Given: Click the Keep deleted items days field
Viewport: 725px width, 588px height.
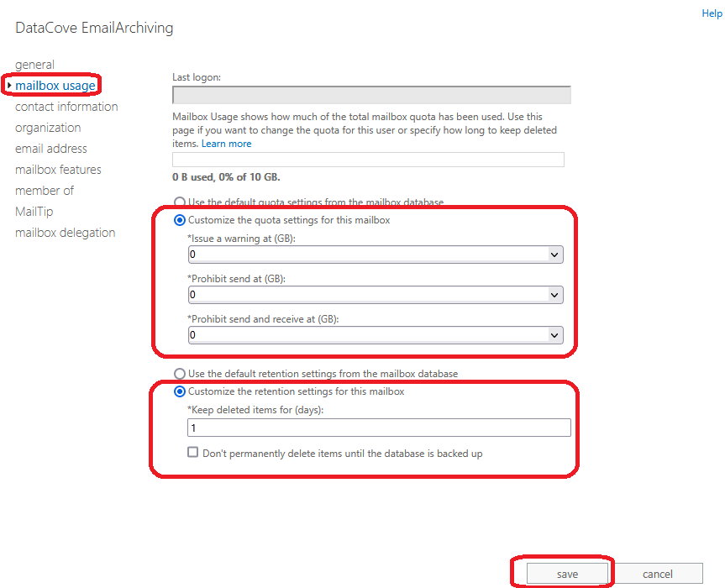Looking at the screenshot, I should pyautogui.click(x=379, y=428).
